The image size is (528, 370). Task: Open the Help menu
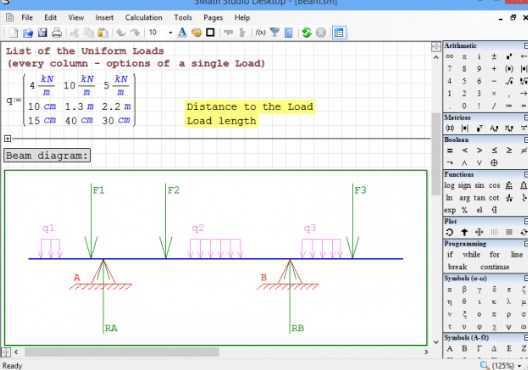(x=242, y=18)
